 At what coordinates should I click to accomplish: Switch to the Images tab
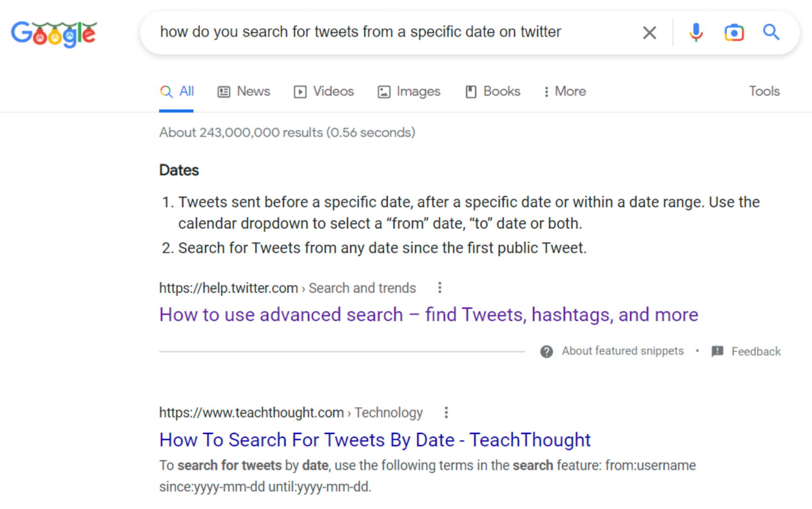409,91
